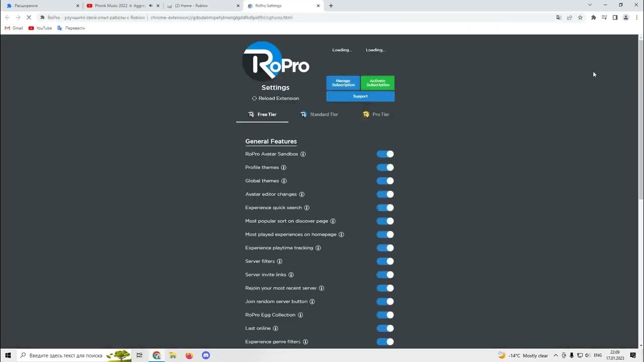Disable Avatar editor changes
This screenshot has width=644, height=362.
point(385,195)
